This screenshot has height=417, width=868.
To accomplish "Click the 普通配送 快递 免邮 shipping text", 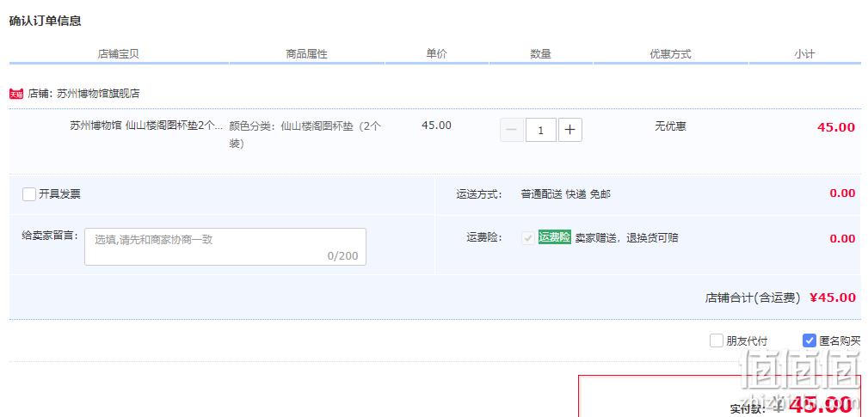I will point(566,194).
